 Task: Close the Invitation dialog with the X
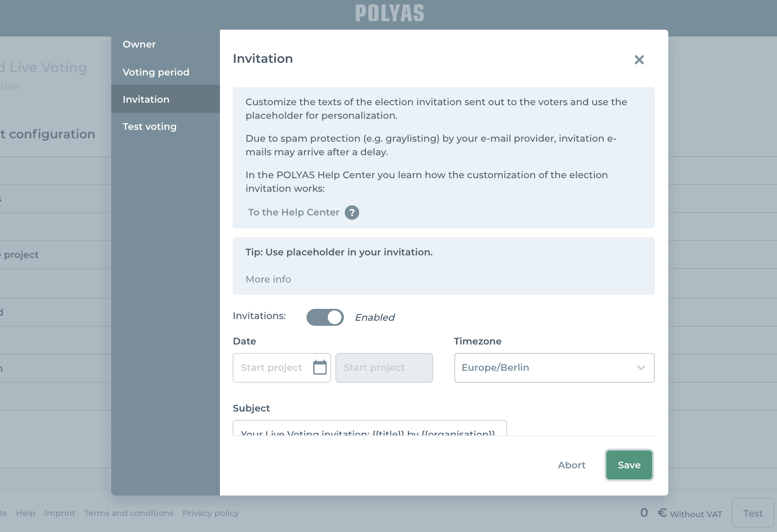(639, 60)
